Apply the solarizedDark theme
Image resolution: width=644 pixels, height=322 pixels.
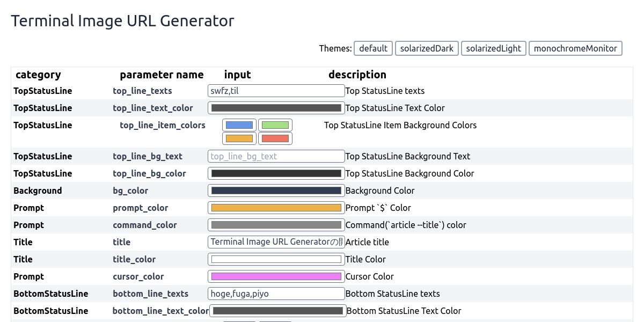[427, 48]
